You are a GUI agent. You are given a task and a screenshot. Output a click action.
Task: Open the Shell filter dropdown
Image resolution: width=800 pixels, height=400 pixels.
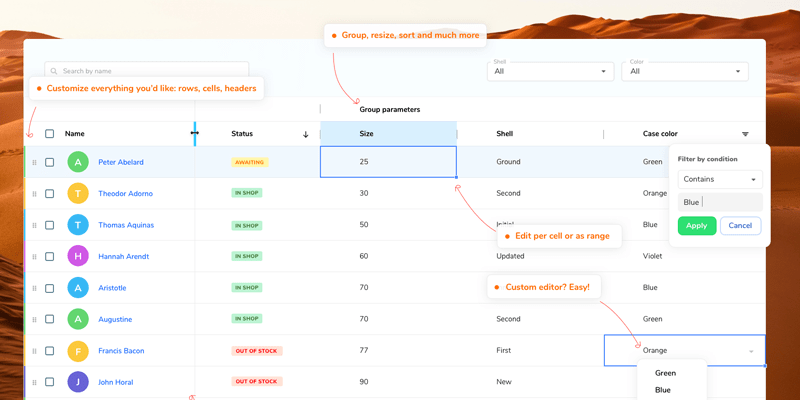tap(551, 71)
